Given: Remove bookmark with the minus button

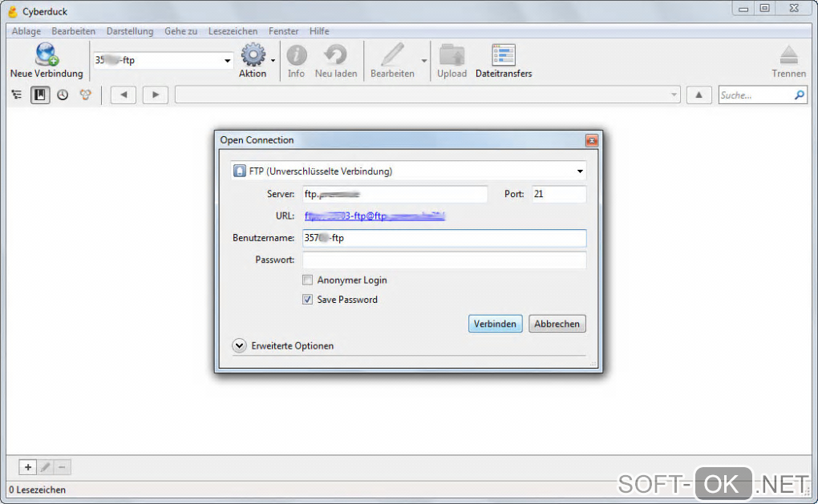Looking at the screenshot, I should (x=62, y=467).
